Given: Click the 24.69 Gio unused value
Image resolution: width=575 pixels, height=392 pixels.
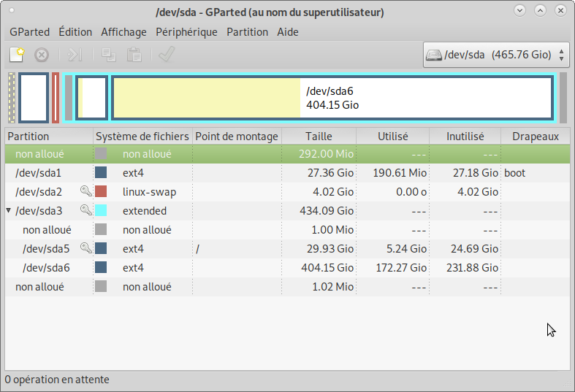Looking at the screenshot, I should point(474,249).
